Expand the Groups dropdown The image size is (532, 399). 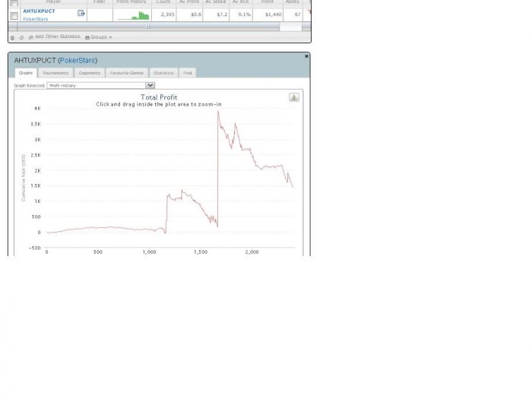click(x=99, y=37)
